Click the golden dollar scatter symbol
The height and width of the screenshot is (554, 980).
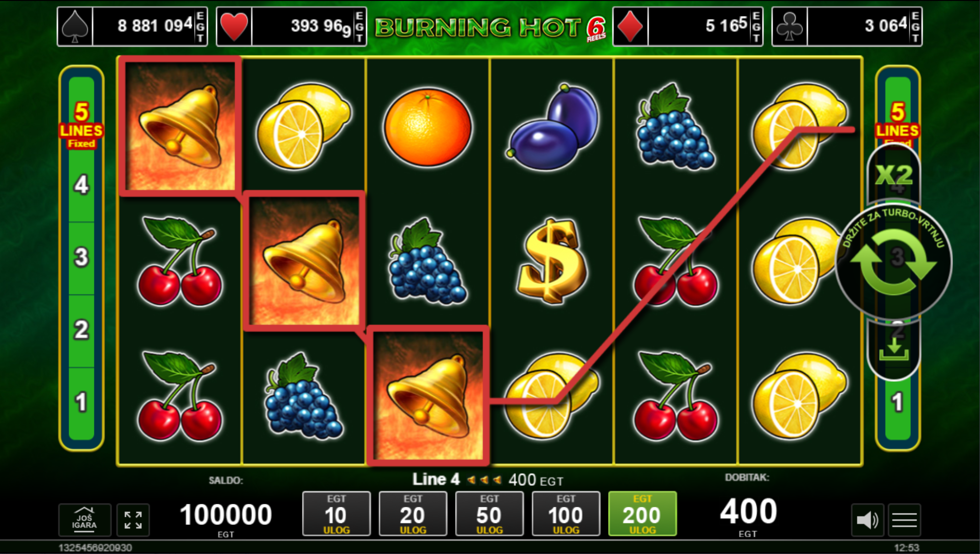(552, 261)
